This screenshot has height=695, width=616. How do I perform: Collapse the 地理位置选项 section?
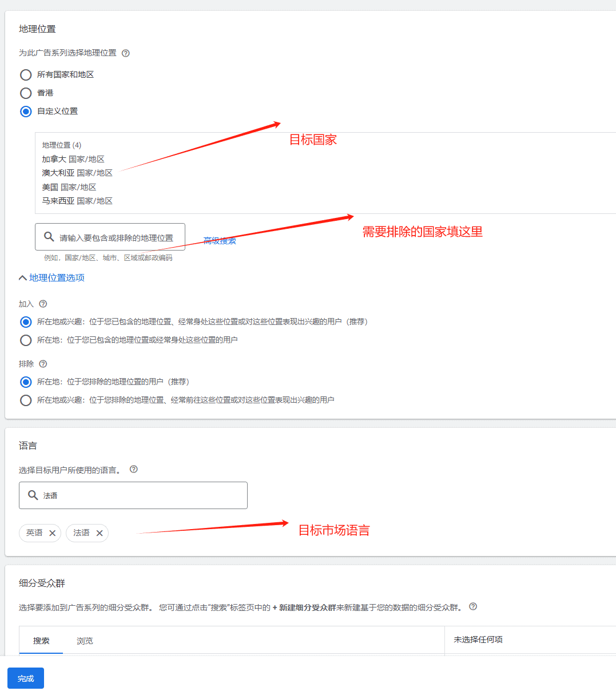[x=51, y=278]
